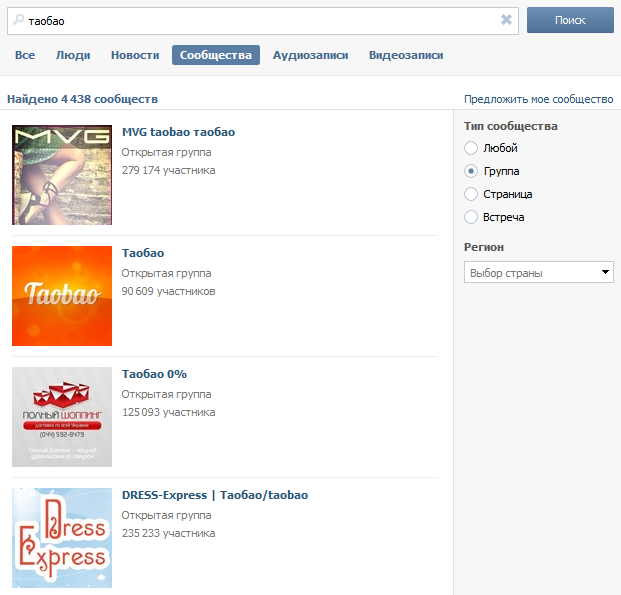621x595 pixels.
Task: Open the Выбор страны region dropdown
Action: (x=539, y=272)
